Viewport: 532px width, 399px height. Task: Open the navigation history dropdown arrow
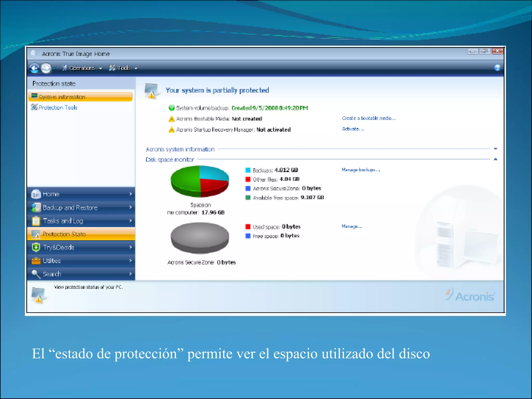(54, 68)
